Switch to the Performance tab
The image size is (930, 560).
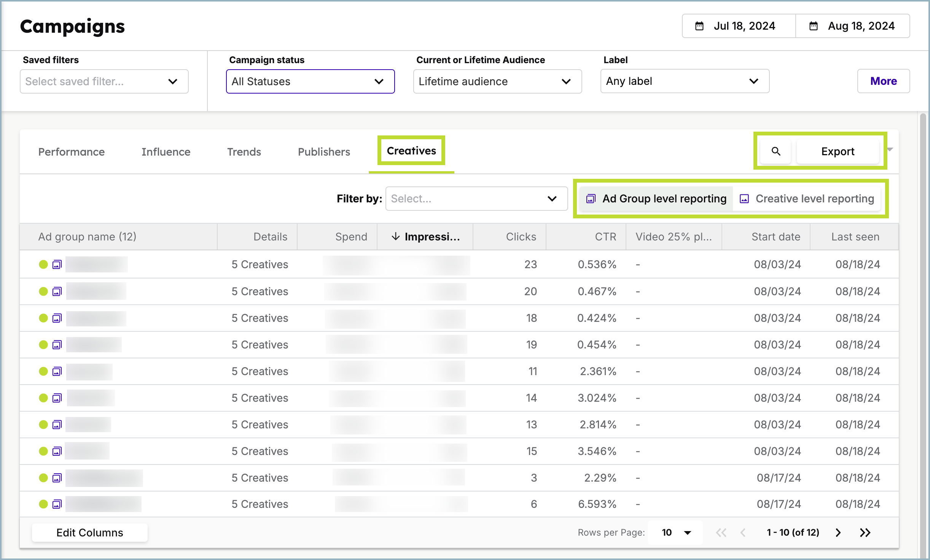click(72, 152)
